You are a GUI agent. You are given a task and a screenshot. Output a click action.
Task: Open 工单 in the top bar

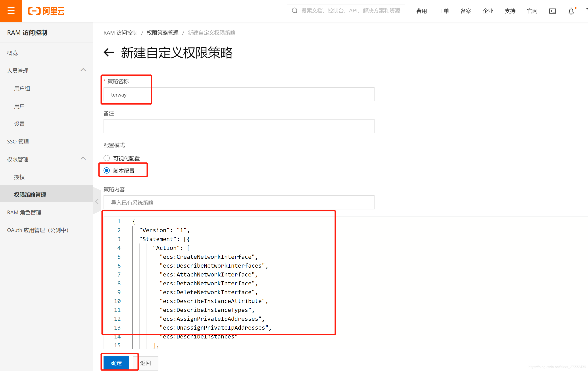[444, 11]
